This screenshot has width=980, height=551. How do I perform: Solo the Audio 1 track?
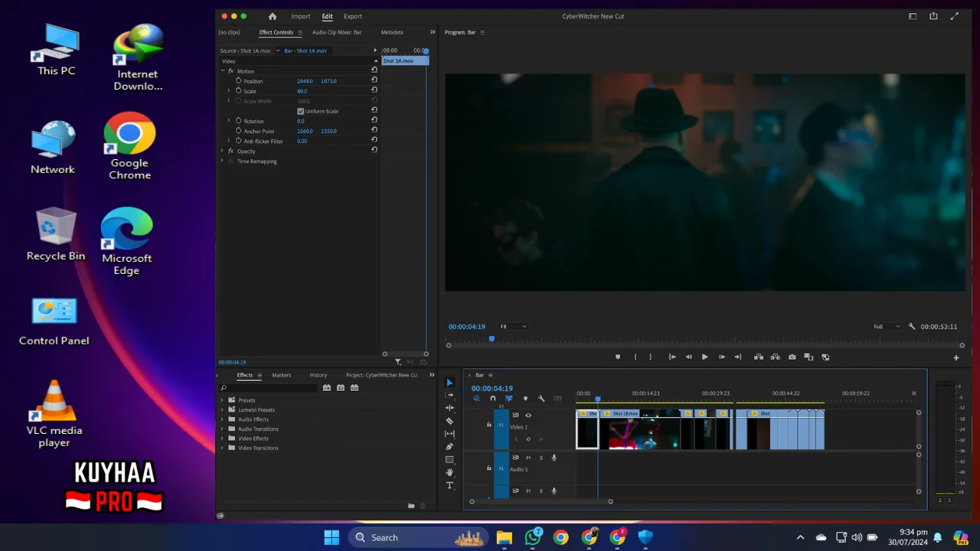tap(541, 458)
